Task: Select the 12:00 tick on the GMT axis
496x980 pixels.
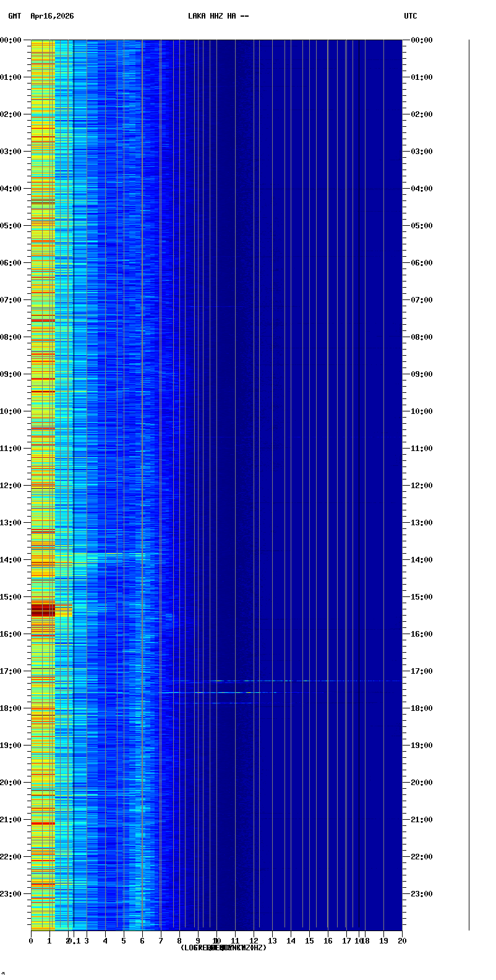Action: tap(12, 486)
